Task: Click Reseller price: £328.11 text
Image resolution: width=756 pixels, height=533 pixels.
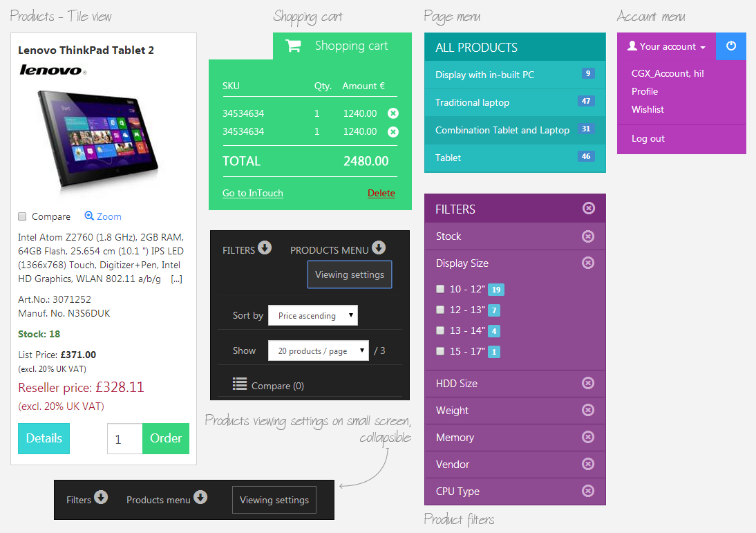Action: pyautogui.click(x=81, y=387)
